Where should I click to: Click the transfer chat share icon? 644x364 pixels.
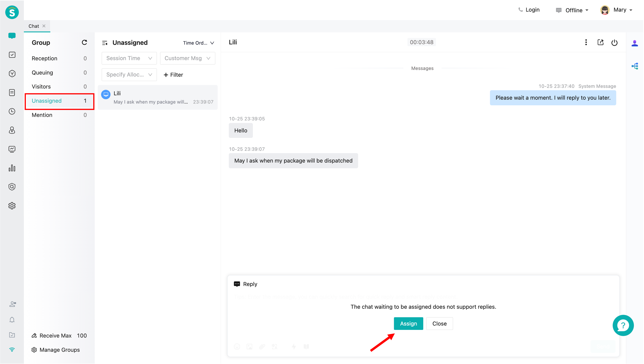pyautogui.click(x=600, y=43)
